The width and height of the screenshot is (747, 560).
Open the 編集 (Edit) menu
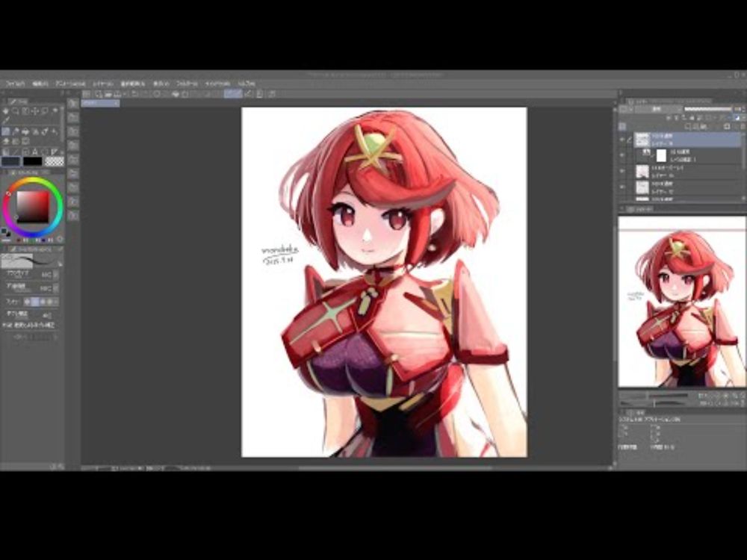click(x=40, y=84)
